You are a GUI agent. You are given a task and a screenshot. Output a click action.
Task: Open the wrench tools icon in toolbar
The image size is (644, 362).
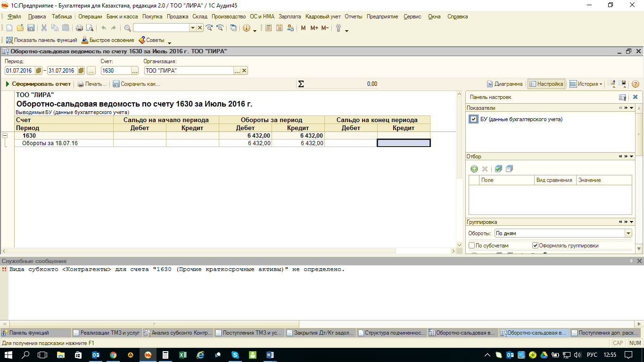(338, 28)
